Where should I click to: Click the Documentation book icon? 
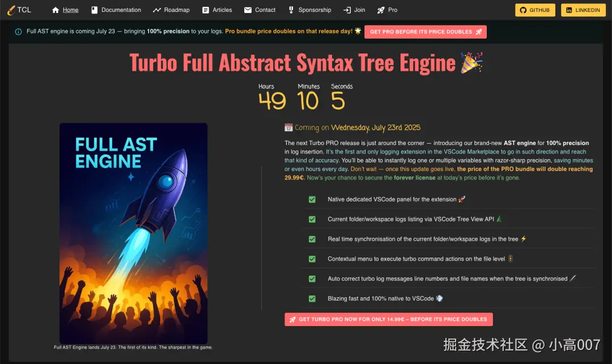[x=95, y=10]
